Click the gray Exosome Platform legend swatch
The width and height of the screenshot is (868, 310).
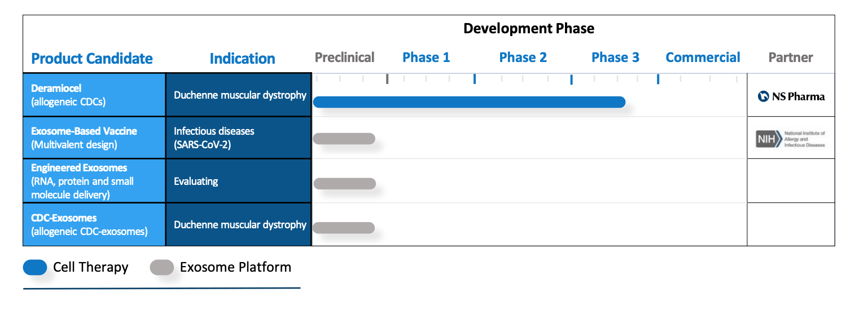point(162,268)
